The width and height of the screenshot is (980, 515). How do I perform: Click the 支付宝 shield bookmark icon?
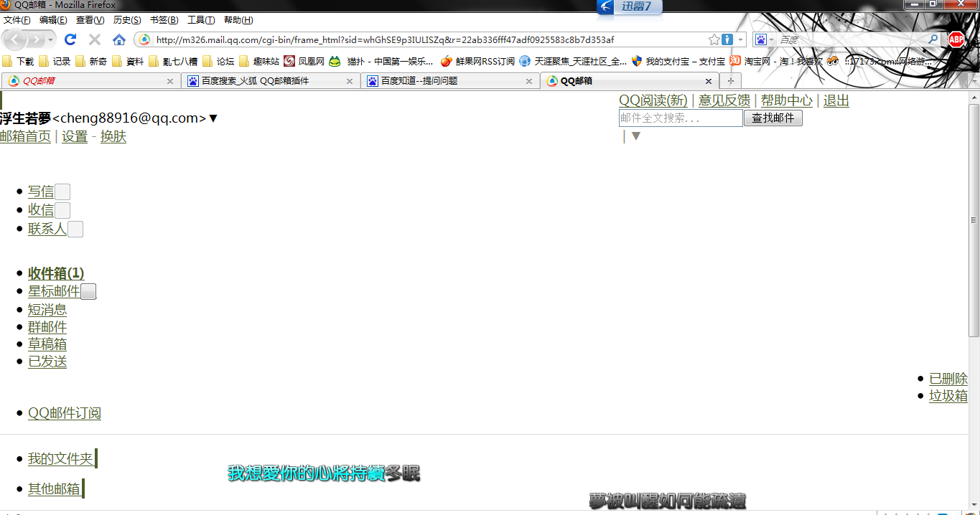point(636,61)
